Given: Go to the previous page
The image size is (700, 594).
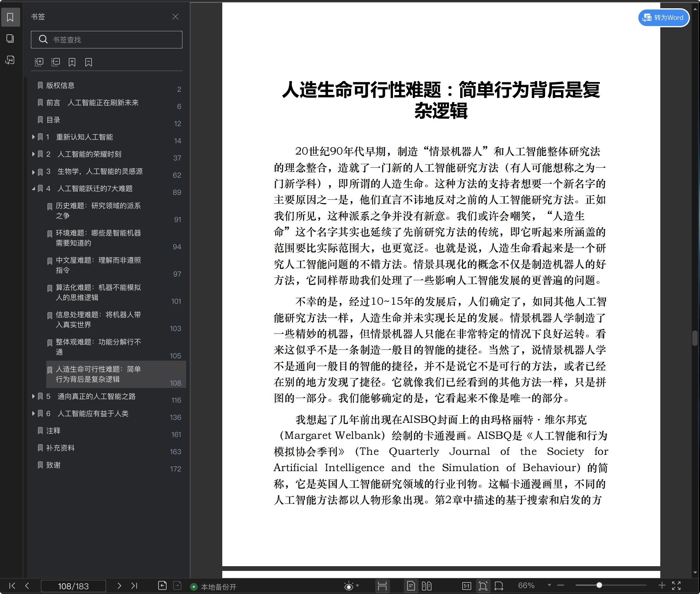Looking at the screenshot, I should click(27, 586).
